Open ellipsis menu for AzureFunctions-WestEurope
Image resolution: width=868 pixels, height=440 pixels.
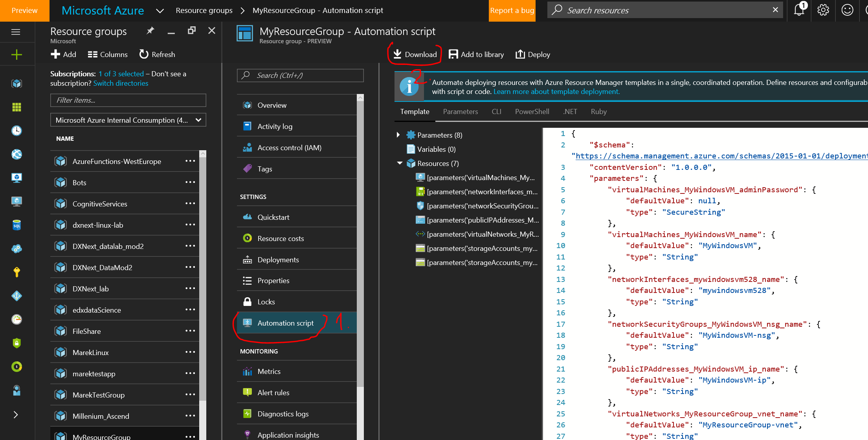point(190,161)
